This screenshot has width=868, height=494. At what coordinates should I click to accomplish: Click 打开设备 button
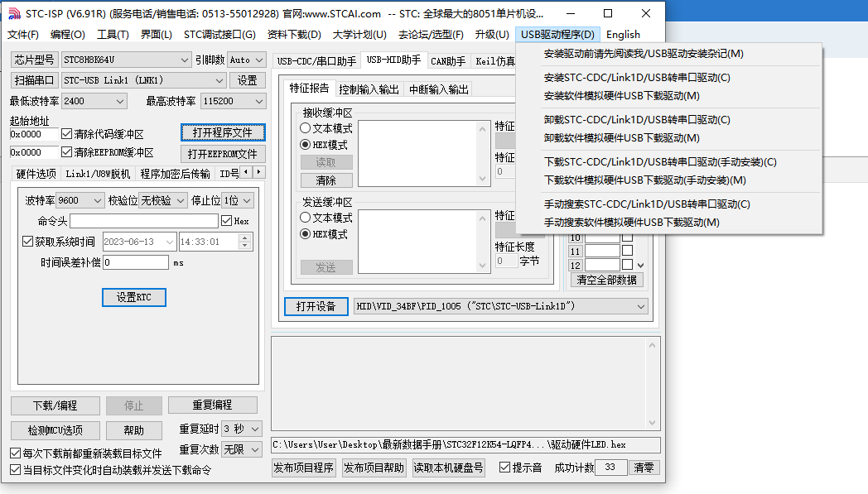click(x=316, y=306)
